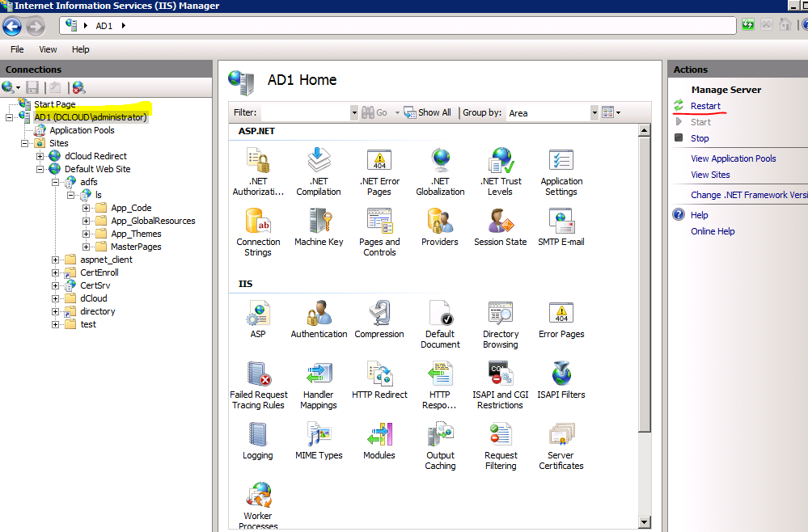The width and height of the screenshot is (808, 532).
Task: Expand the CertEnroll node
Action: point(56,272)
